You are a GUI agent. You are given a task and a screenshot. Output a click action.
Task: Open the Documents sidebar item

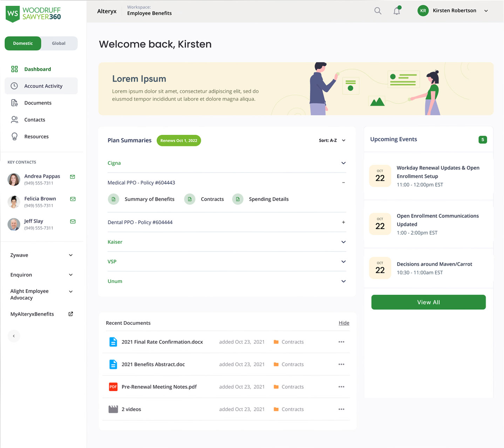(38, 103)
